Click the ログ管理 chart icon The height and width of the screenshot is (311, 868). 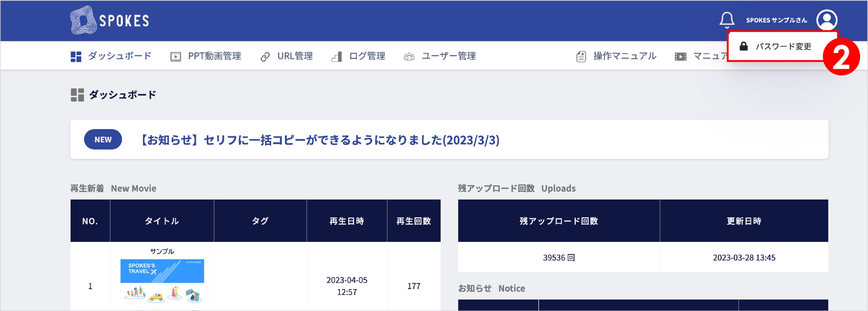pos(337,57)
